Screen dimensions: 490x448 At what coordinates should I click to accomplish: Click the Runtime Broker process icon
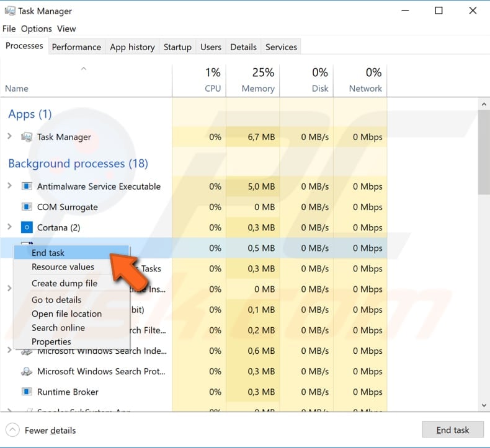click(27, 392)
